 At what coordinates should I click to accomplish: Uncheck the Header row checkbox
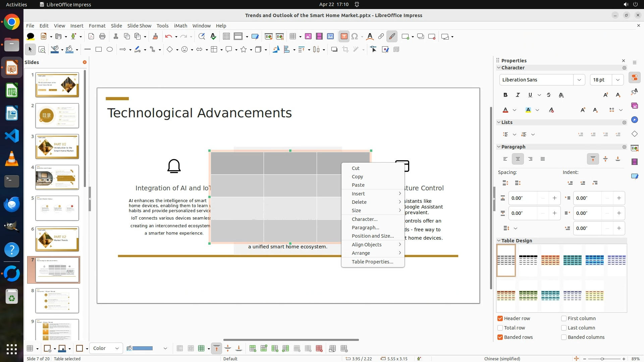point(500,318)
